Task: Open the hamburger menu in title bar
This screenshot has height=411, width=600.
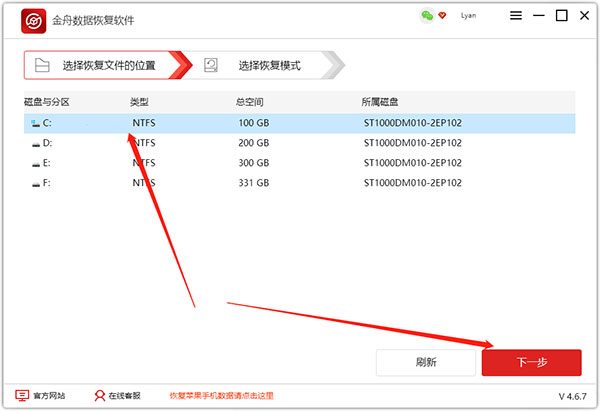Action: pyautogui.click(x=514, y=16)
